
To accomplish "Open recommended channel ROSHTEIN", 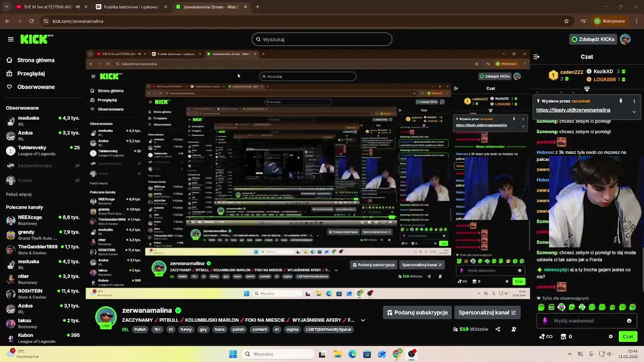I will tap(43, 294).
